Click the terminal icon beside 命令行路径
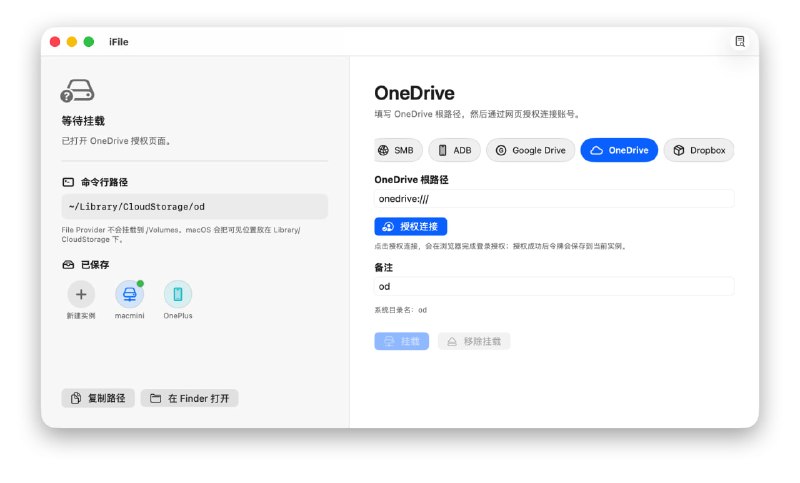This screenshot has width=800, height=483. pyautogui.click(x=68, y=182)
